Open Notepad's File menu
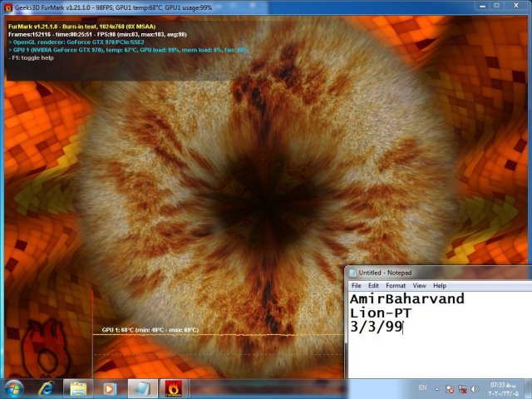 tap(357, 286)
